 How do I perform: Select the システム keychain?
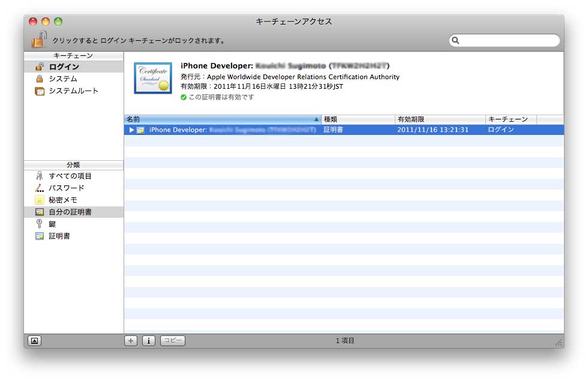point(62,79)
